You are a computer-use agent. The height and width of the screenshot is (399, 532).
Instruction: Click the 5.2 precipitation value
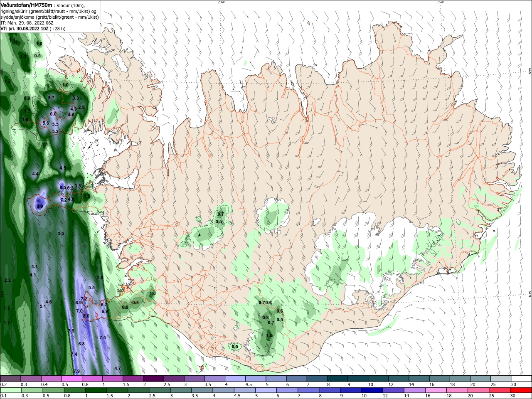point(55,131)
